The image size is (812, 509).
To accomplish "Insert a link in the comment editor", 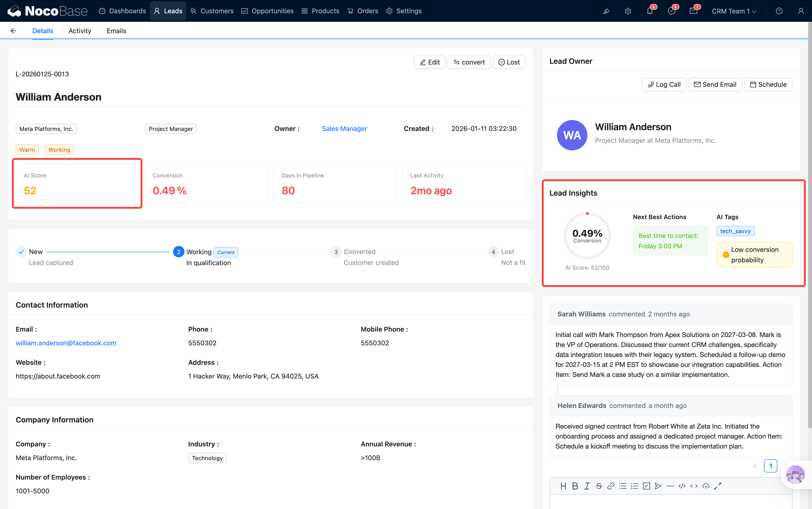I will point(610,486).
